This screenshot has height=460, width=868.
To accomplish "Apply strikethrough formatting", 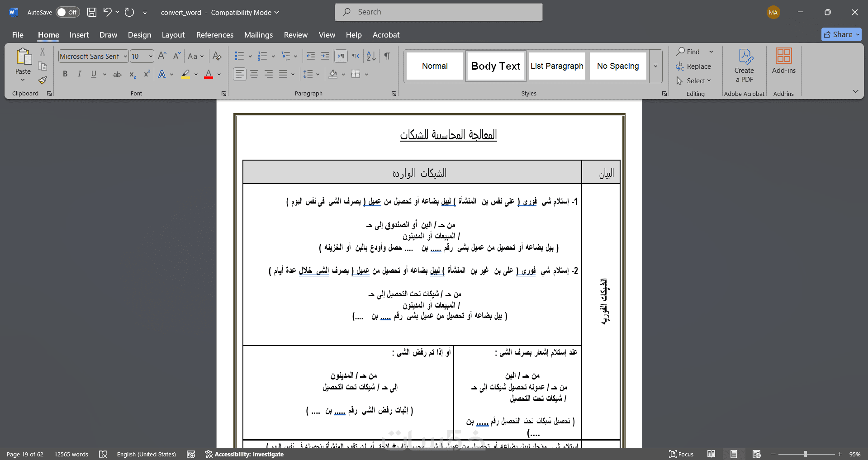I will pyautogui.click(x=117, y=74).
